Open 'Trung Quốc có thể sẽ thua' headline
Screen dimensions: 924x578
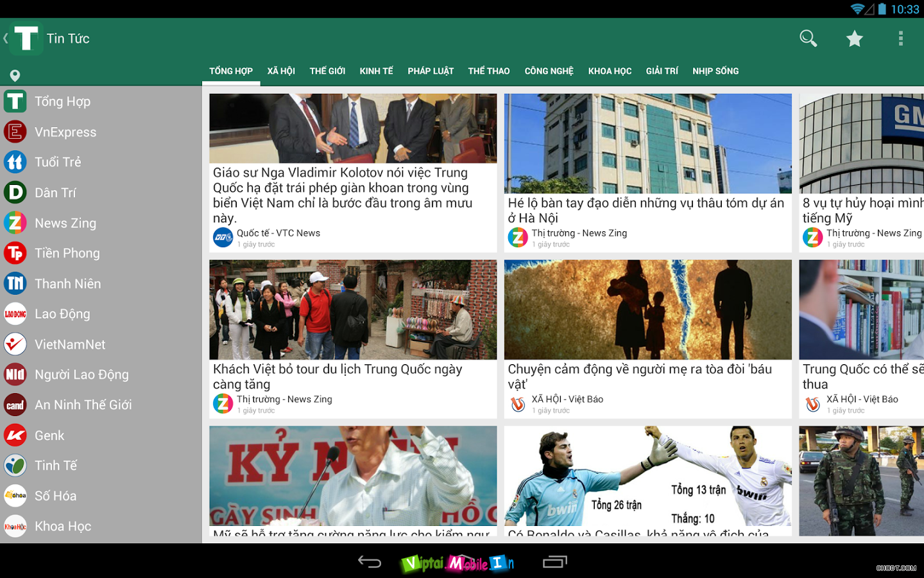point(863,376)
